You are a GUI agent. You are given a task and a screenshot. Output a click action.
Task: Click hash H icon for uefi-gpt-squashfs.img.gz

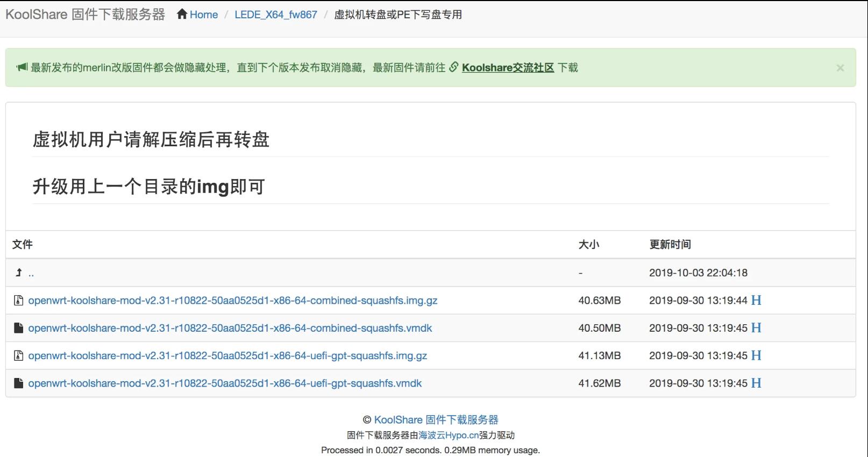tap(756, 355)
